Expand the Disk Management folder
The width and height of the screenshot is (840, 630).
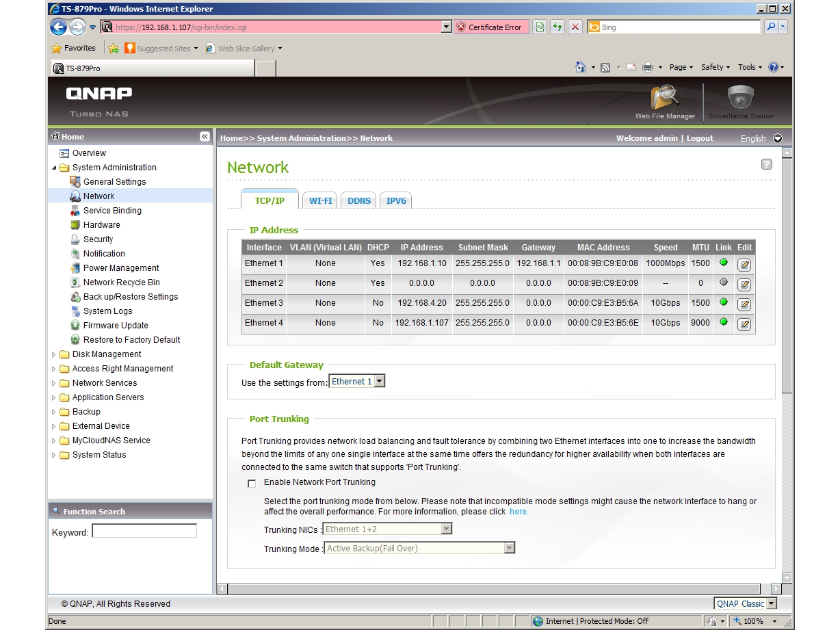tap(55, 354)
